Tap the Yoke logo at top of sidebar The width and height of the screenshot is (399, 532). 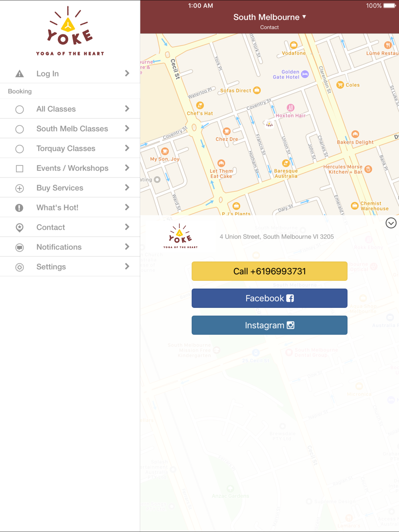[x=70, y=31]
